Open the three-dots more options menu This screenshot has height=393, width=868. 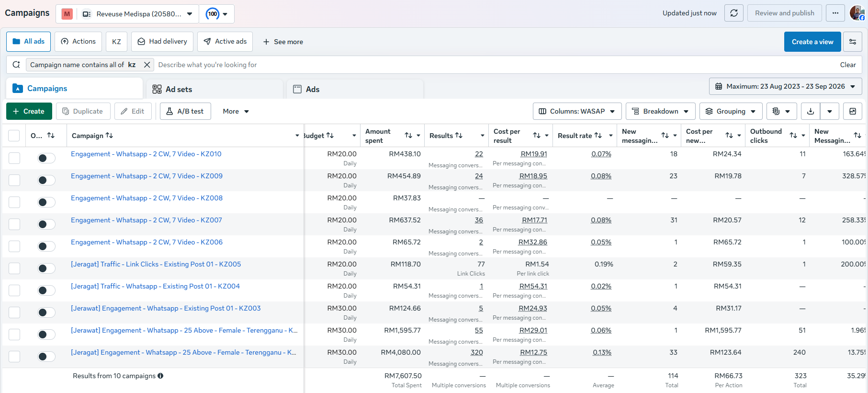pyautogui.click(x=835, y=13)
